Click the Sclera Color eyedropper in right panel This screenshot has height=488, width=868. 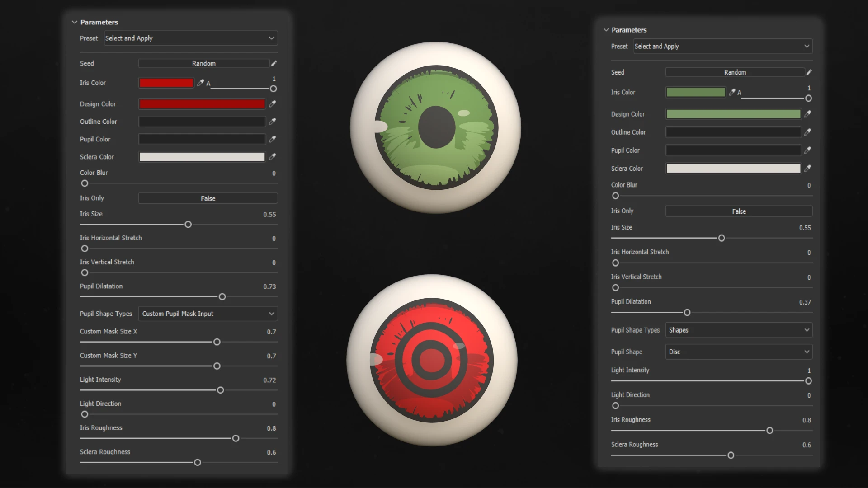(807, 168)
